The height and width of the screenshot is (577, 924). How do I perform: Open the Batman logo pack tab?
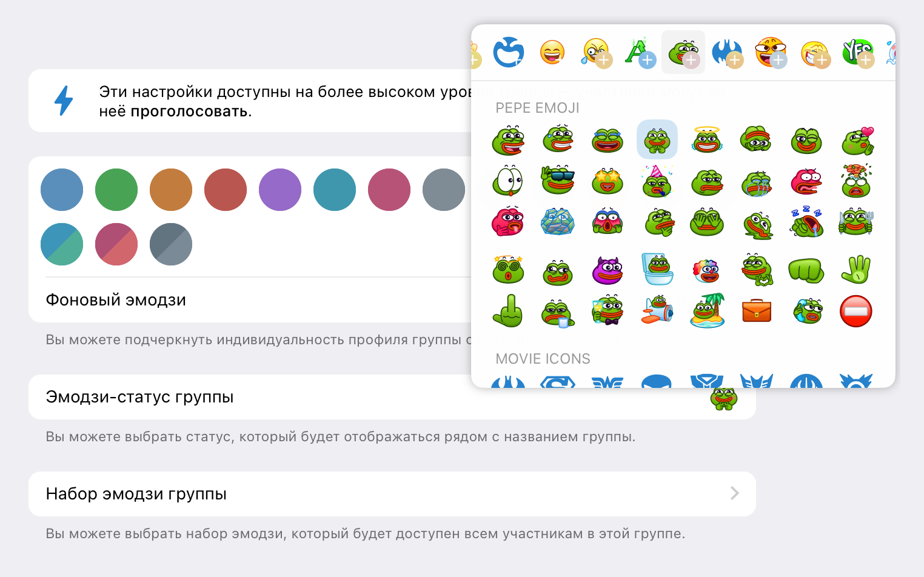727,53
